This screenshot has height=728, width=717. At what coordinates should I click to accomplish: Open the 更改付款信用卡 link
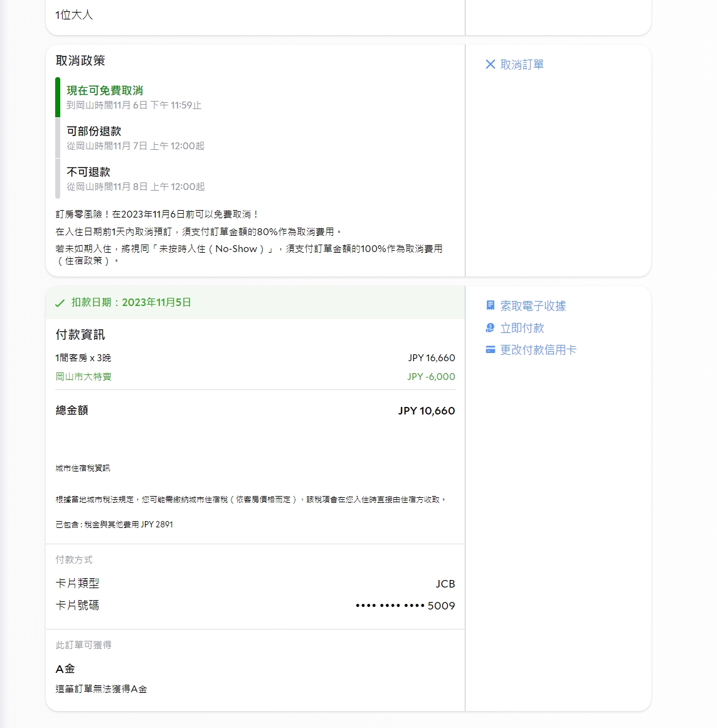tap(538, 350)
